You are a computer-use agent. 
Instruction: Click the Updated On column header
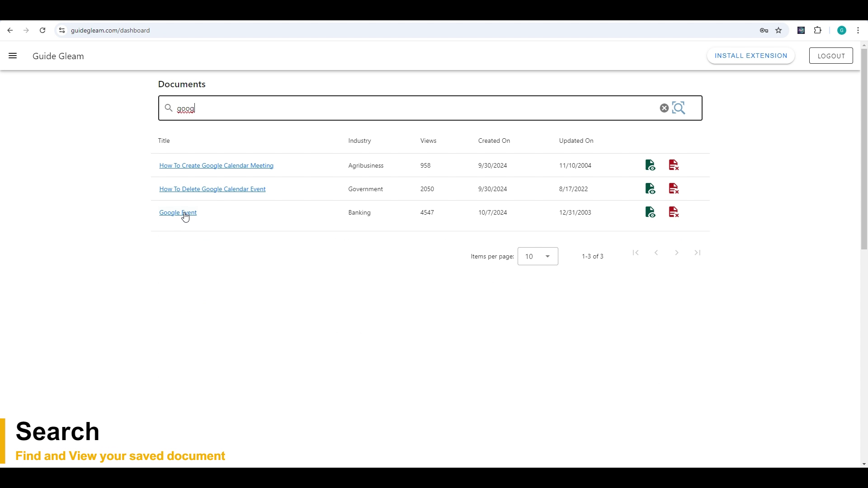tap(576, 141)
